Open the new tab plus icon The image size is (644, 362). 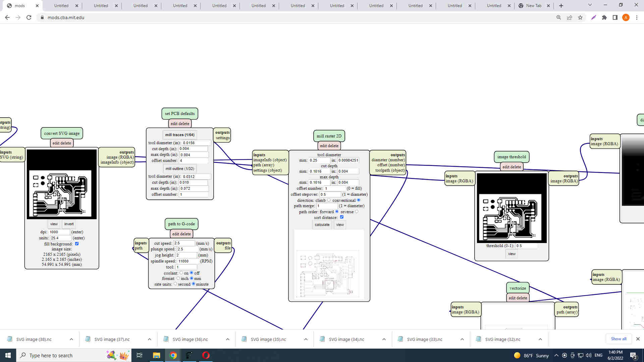(x=561, y=6)
